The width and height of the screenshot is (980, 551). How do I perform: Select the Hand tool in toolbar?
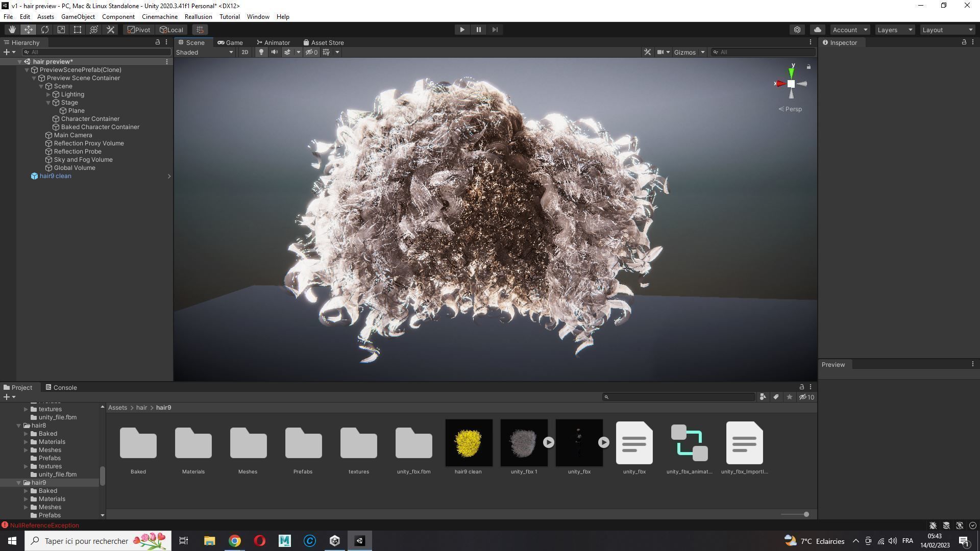(x=12, y=30)
